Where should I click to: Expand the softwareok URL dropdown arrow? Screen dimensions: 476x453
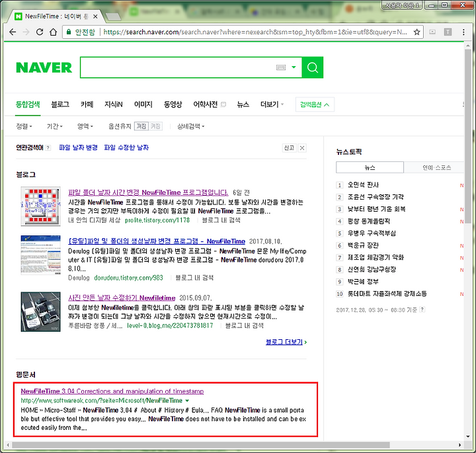click(x=187, y=401)
